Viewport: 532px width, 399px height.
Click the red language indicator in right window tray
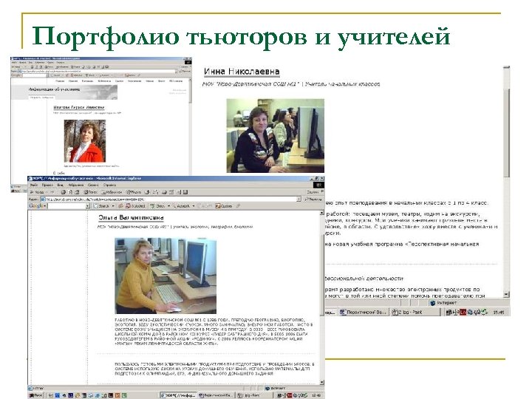(x=463, y=312)
